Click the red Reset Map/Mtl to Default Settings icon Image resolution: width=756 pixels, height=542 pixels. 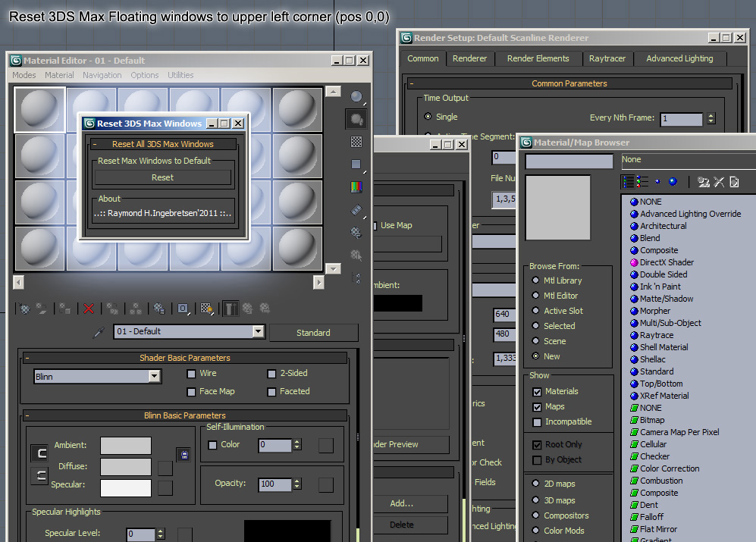[x=89, y=309]
